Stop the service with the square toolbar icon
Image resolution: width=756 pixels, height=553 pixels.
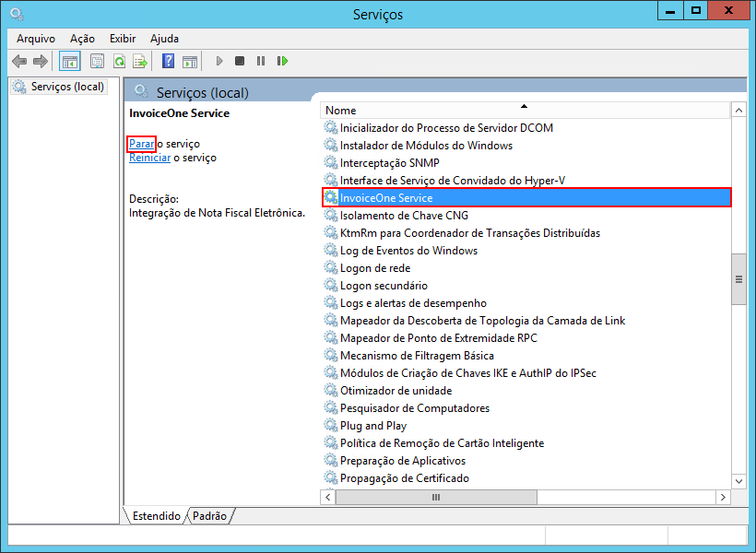pos(240,61)
